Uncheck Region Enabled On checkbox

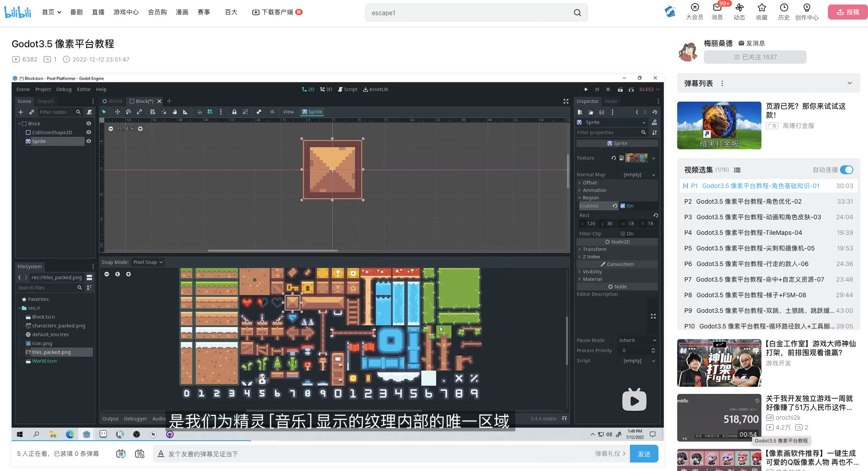coord(623,206)
